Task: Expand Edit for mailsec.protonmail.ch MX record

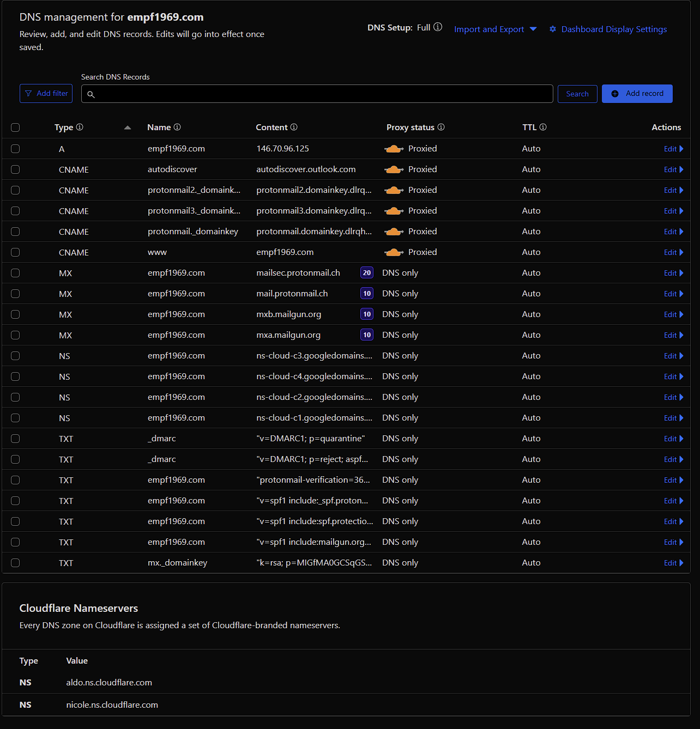Action: pyautogui.click(x=673, y=273)
